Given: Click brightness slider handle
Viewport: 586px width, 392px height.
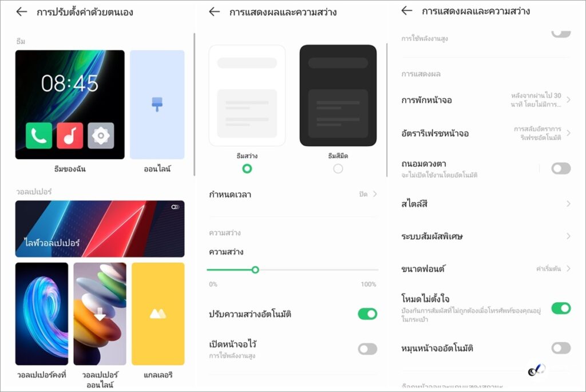Looking at the screenshot, I should tap(255, 270).
